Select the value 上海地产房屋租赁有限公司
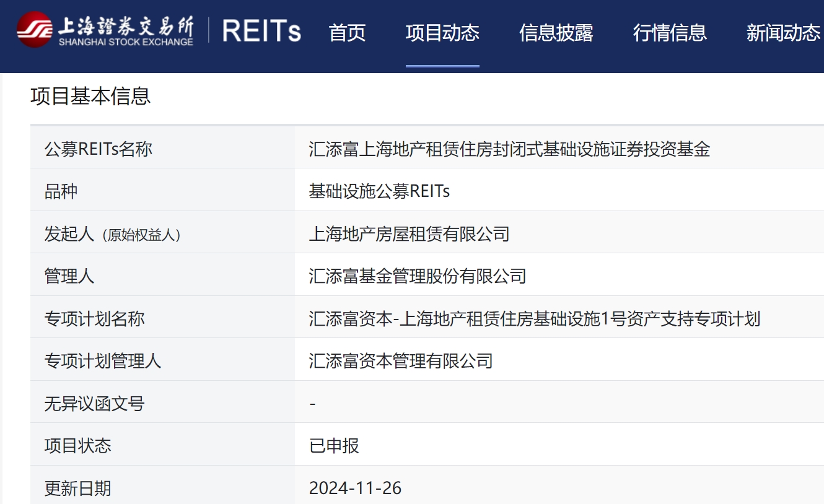The image size is (824, 504). [409, 233]
